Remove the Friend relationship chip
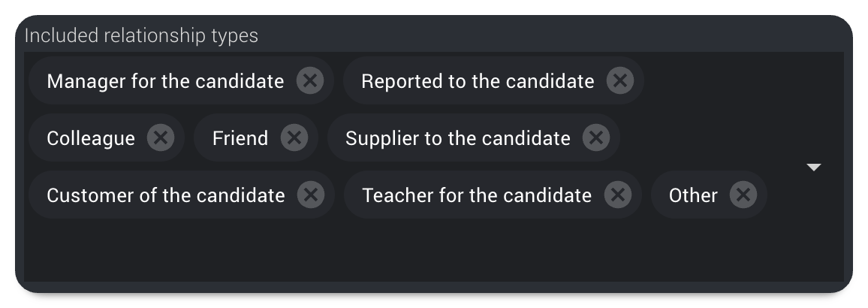Screen dimensions: 868x308 point(294,138)
